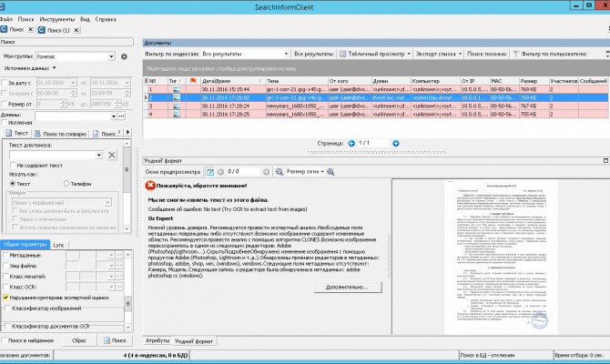Go to previous match in preview
The image size is (610, 364).
coord(220,171)
